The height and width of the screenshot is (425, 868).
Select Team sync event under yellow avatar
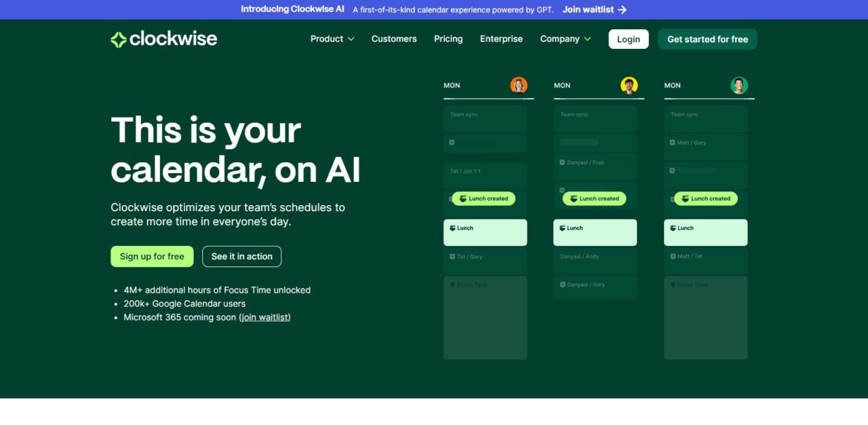[x=595, y=119]
